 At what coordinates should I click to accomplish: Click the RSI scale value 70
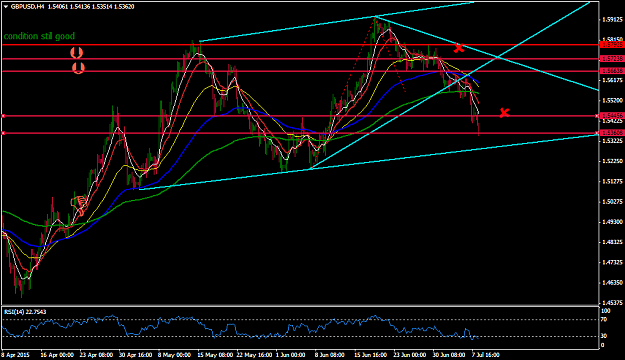(604, 319)
